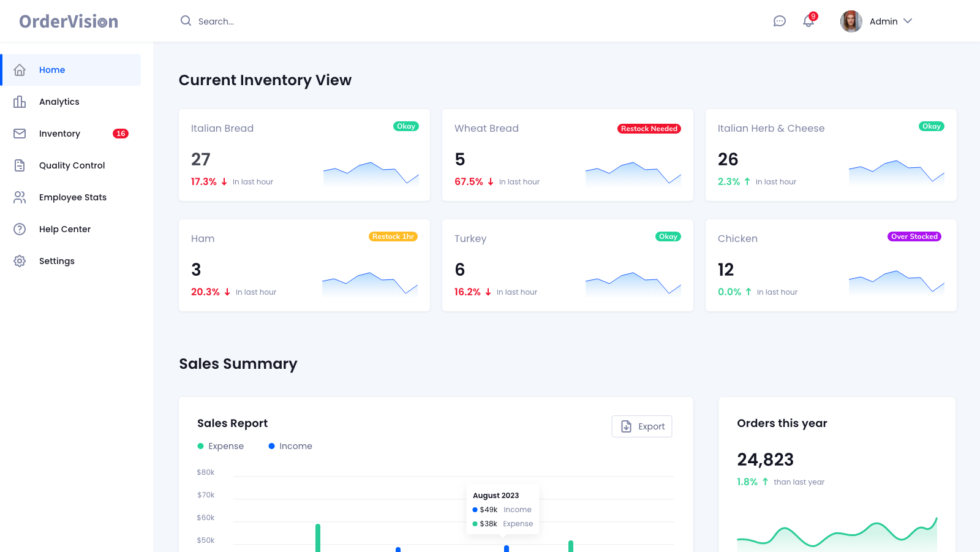Click the Wheat Bread Restock Needed badge

[649, 129]
